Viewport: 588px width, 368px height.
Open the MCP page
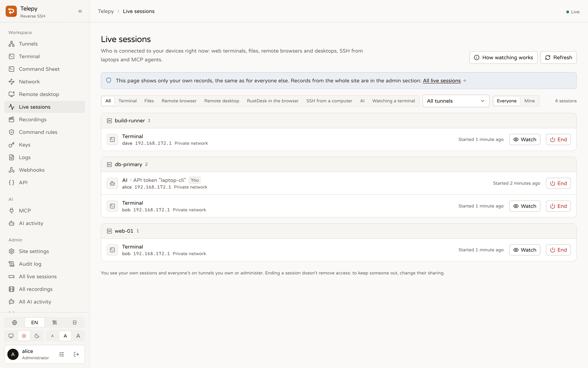pos(45,211)
